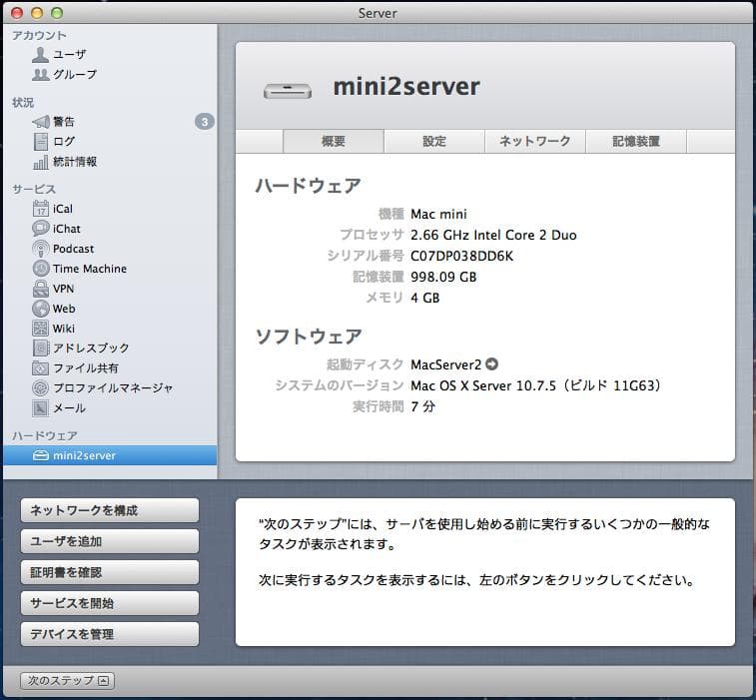
Task: Select the Podcast service label
Action: pyautogui.click(x=73, y=249)
